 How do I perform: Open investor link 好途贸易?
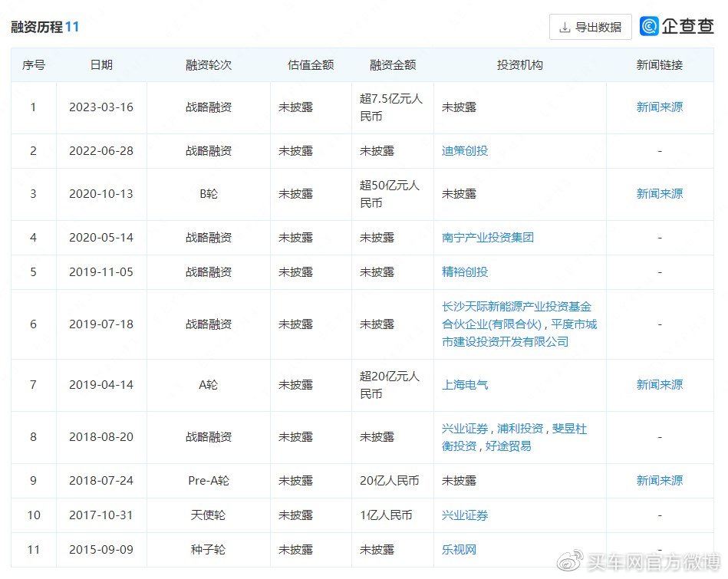point(508,446)
